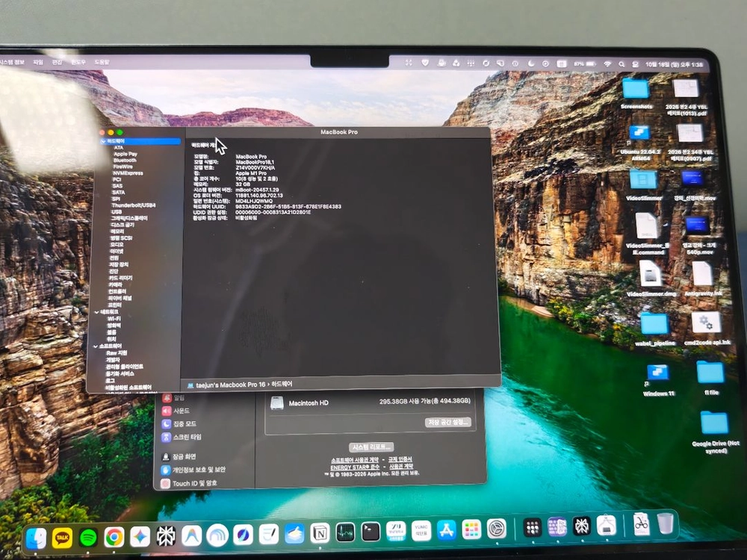Launch Google Chrome from the Dock
The width and height of the screenshot is (747, 560).
pos(114,538)
